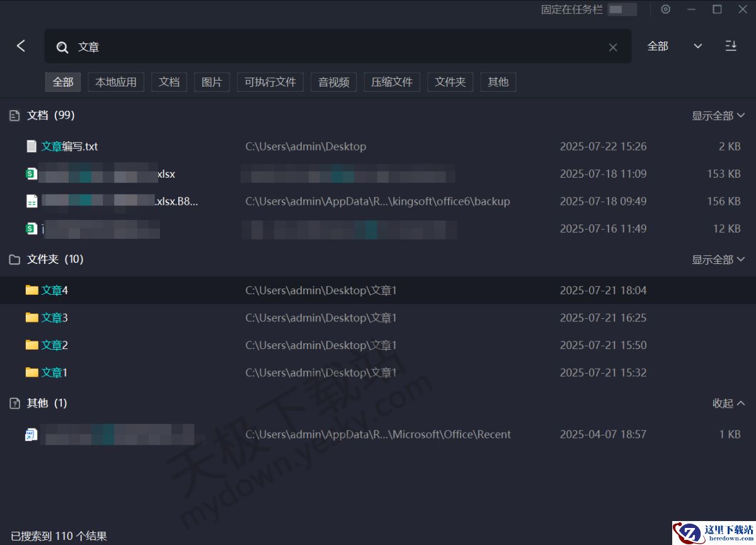Click the magnifier icon in the search bar
Screen dimensions: 756x545
tap(62, 47)
